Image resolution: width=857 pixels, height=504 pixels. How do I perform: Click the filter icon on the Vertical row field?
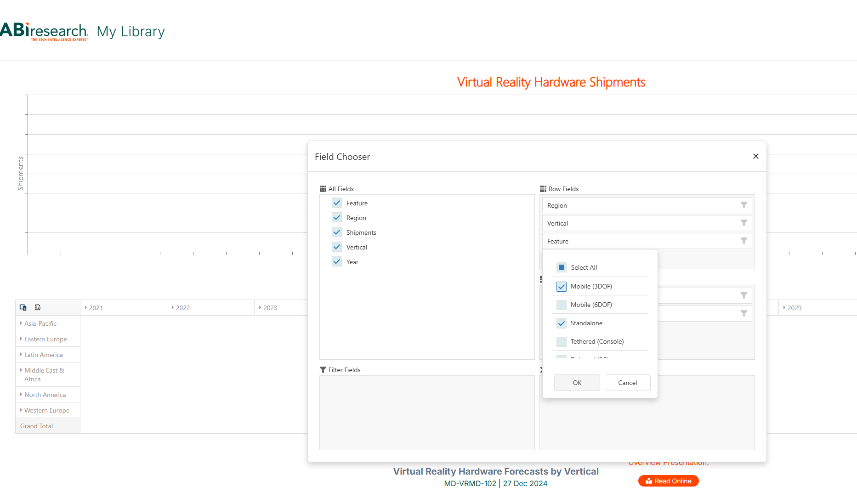pos(743,223)
